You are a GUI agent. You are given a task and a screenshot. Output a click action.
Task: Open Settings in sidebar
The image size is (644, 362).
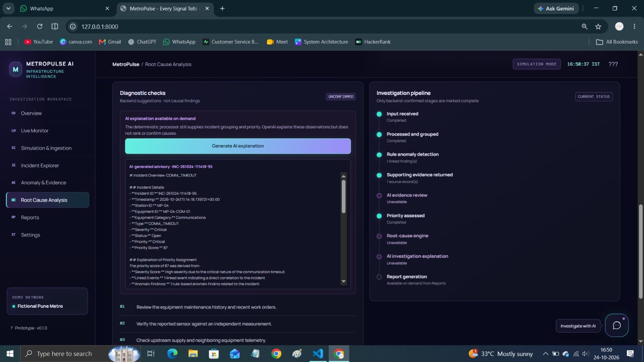[47, 235]
